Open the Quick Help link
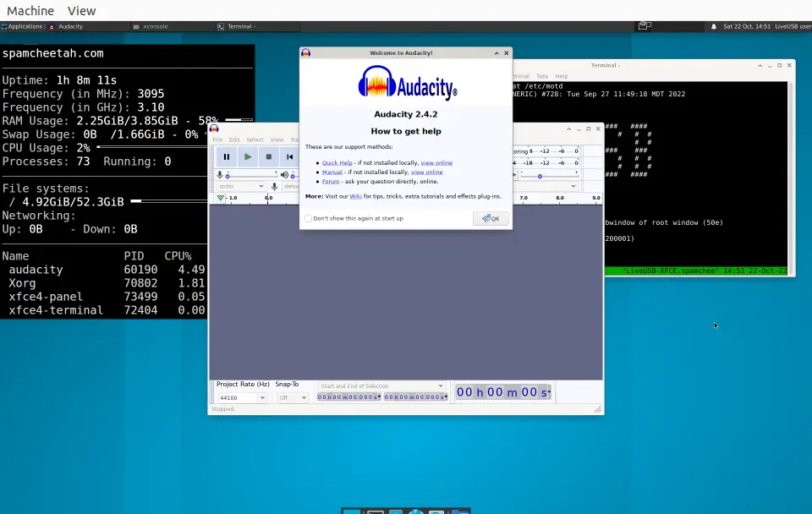This screenshot has width=812, height=514. click(337, 162)
